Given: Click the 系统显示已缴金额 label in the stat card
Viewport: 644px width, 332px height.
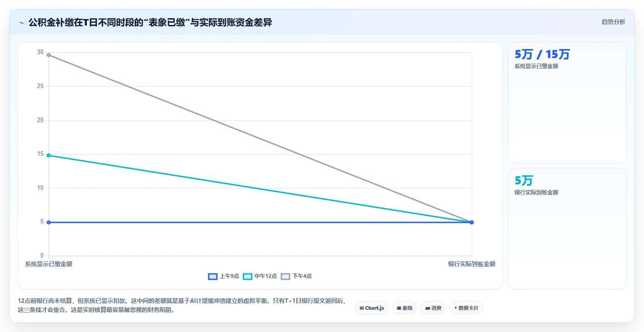Looking at the screenshot, I should click(536, 66).
